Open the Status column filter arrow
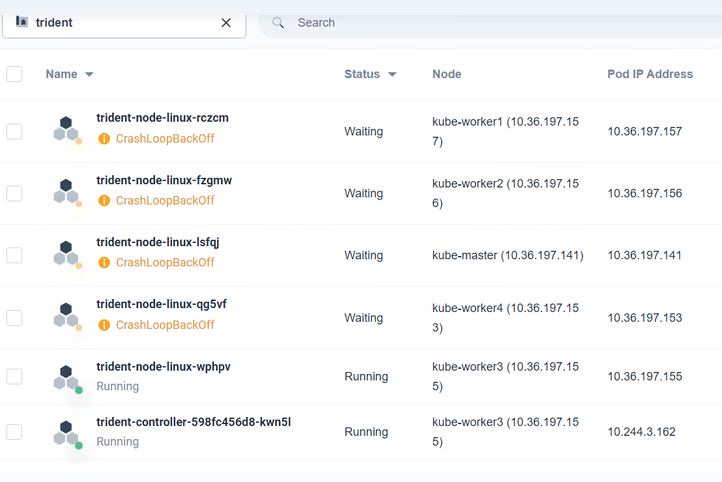The width and height of the screenshot is (722, 482). coord(392,75)
